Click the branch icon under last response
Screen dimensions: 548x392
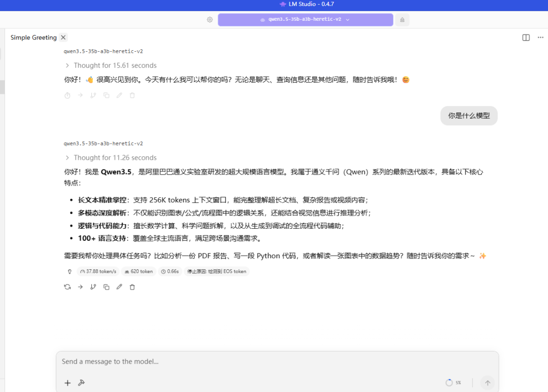[x=93, y=287]
